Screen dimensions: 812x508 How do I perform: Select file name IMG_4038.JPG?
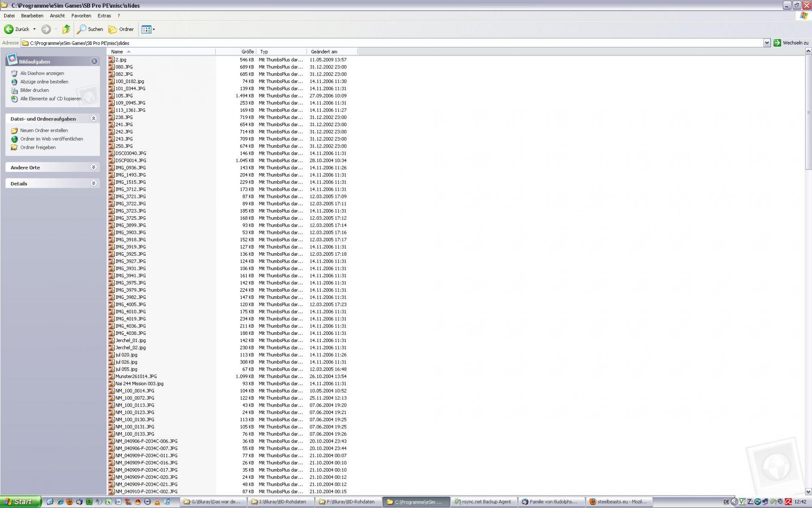[x=131, y=333]
